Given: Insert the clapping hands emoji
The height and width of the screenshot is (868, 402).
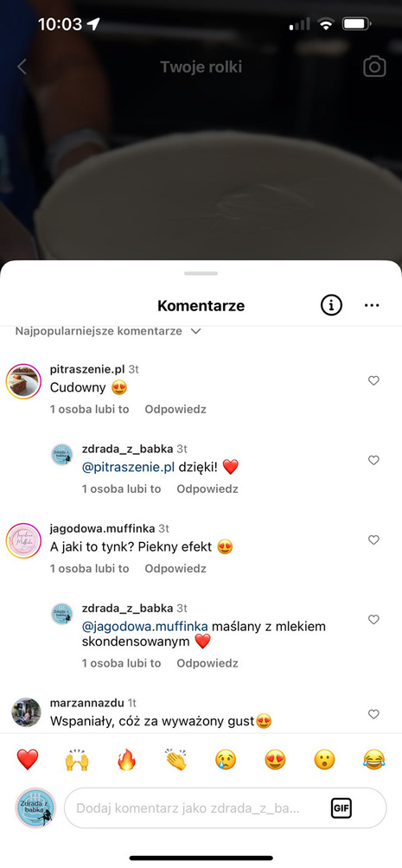Looking at the screenshot, I should coord(175,759).
